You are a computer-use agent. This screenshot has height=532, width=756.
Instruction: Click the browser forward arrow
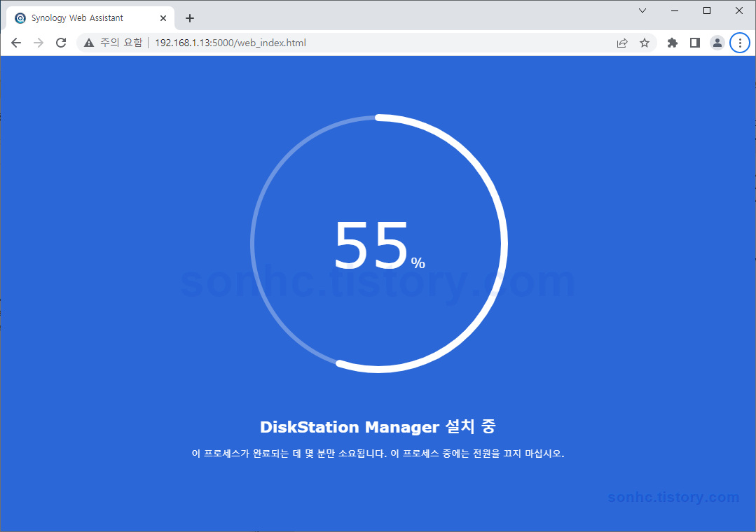pyautogui.click(x=39, y=43)
